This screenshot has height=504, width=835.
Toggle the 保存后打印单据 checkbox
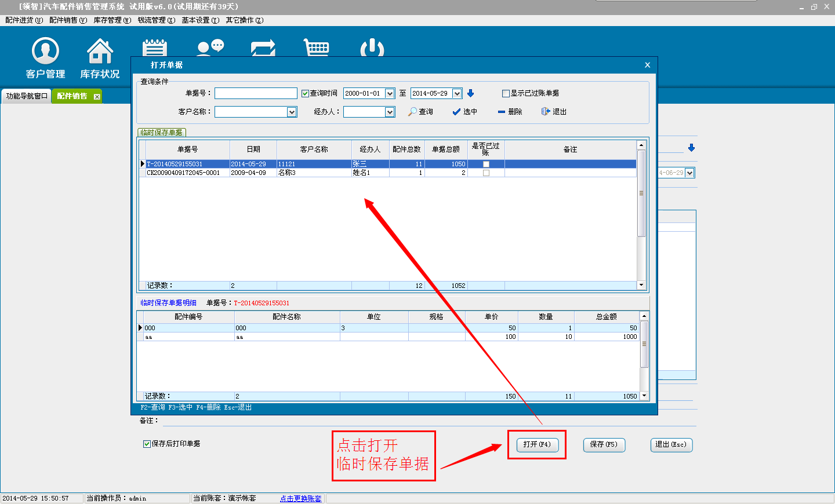tap(147, 444)
